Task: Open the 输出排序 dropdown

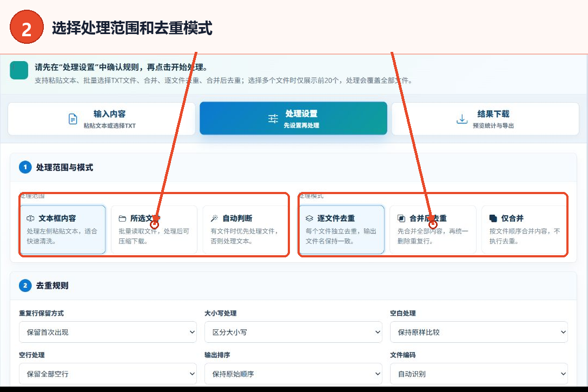Action: point(293,374)
